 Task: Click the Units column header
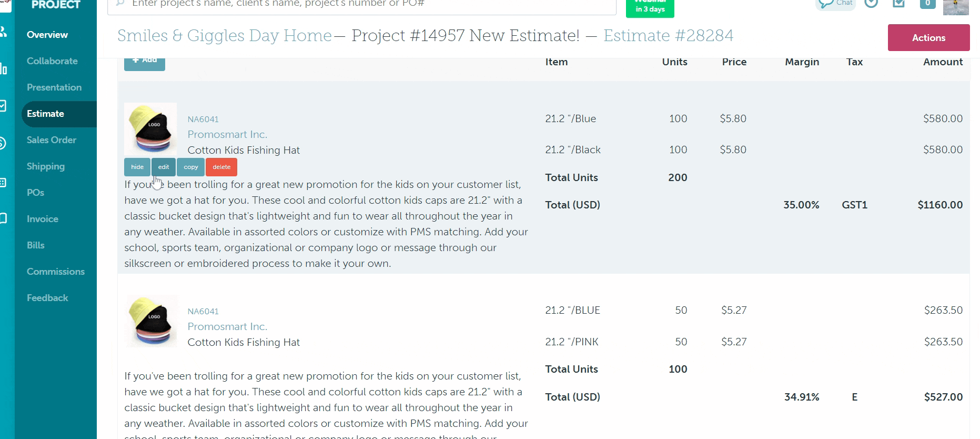(674, 62)
